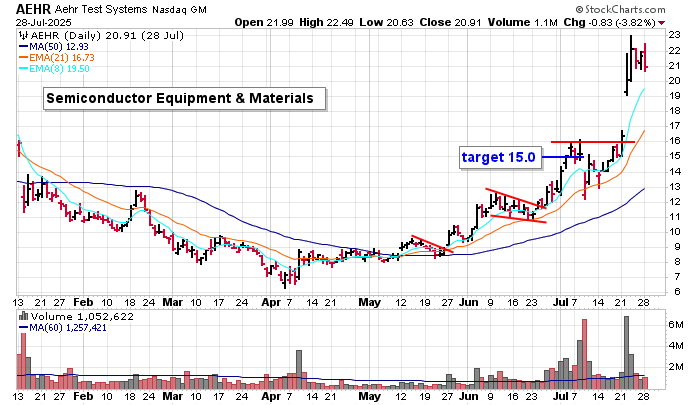Click the Volume 1.1M header value
Image resolution: width=700 pixels, height=405 pixels.
522,22
